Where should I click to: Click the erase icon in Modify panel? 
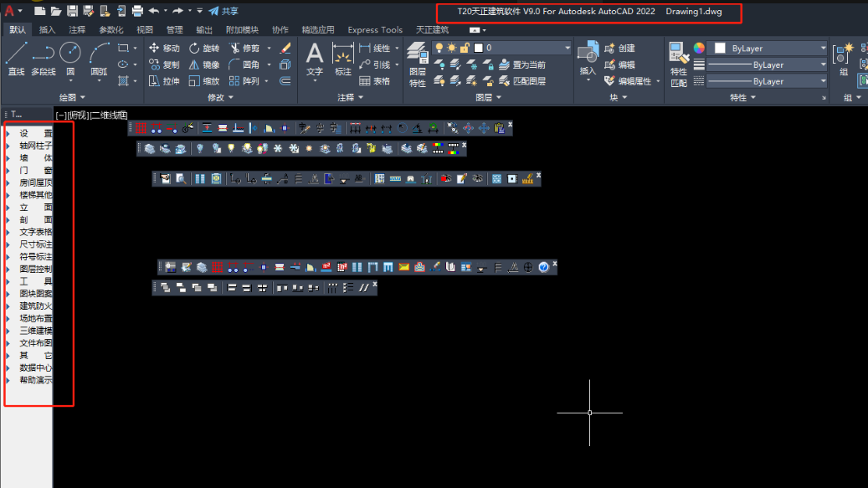(285, 49)
